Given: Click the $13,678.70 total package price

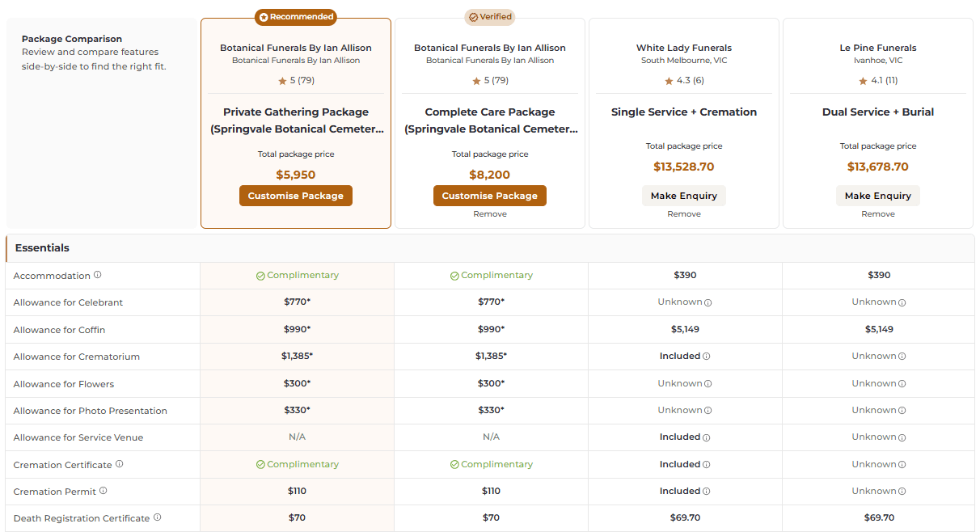Looking at the screenshot, I should [878, 167].
